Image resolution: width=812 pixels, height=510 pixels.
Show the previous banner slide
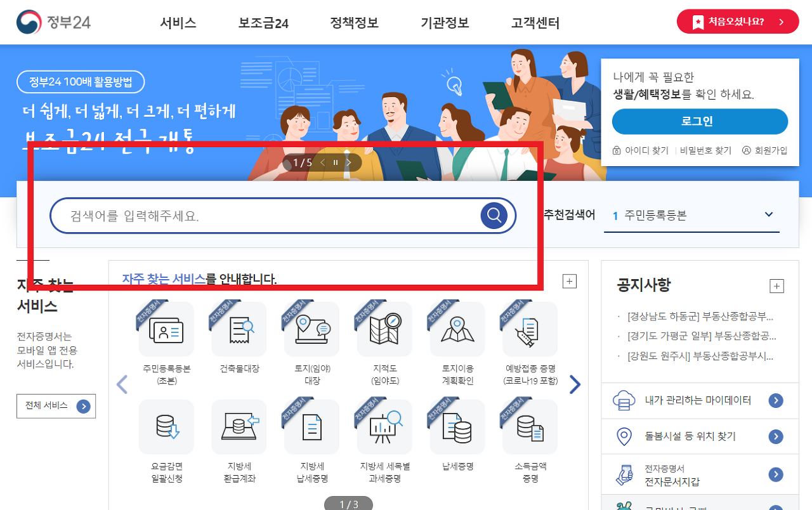tap(322, 163)
